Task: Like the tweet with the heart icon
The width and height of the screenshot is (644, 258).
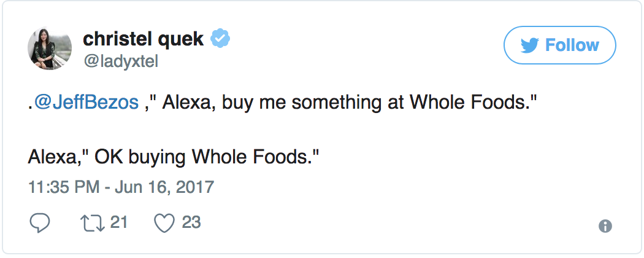Action: click(x=164, y=223)
